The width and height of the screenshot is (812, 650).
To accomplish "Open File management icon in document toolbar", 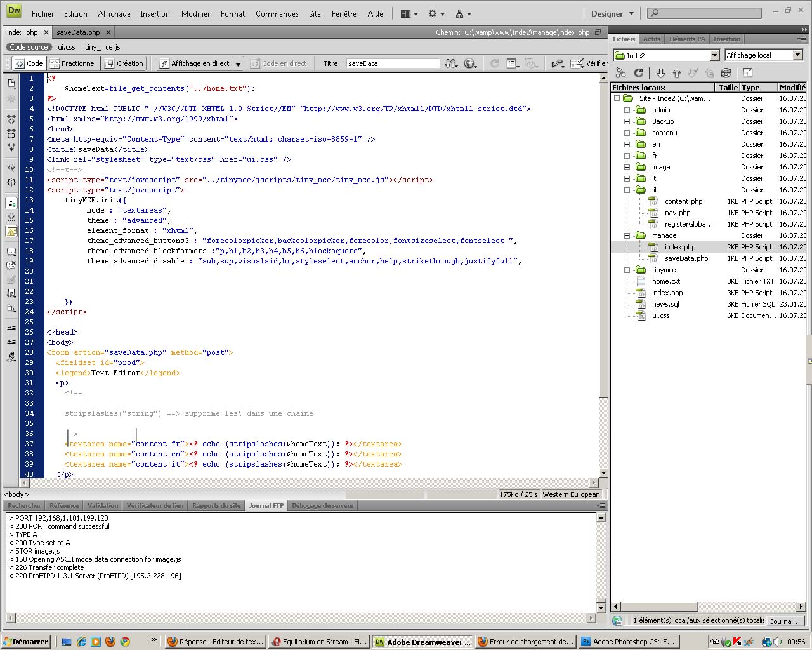I will pyautogui.click(x=451, y=63).
